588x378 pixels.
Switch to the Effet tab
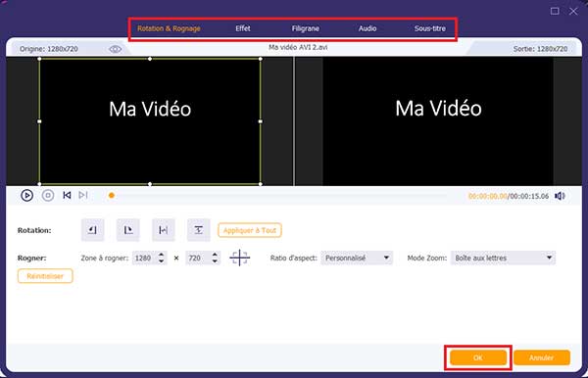[243, 28]
